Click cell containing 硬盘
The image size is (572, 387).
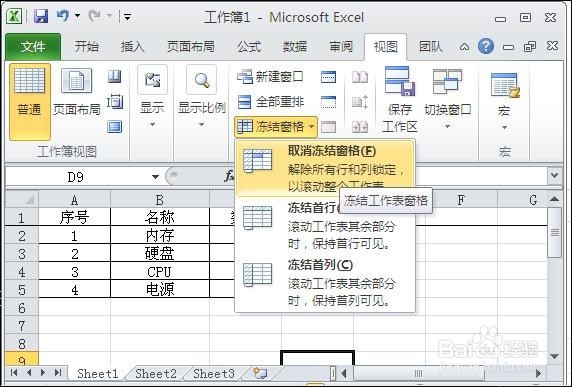pyautogui.click(x=160, y=254)
